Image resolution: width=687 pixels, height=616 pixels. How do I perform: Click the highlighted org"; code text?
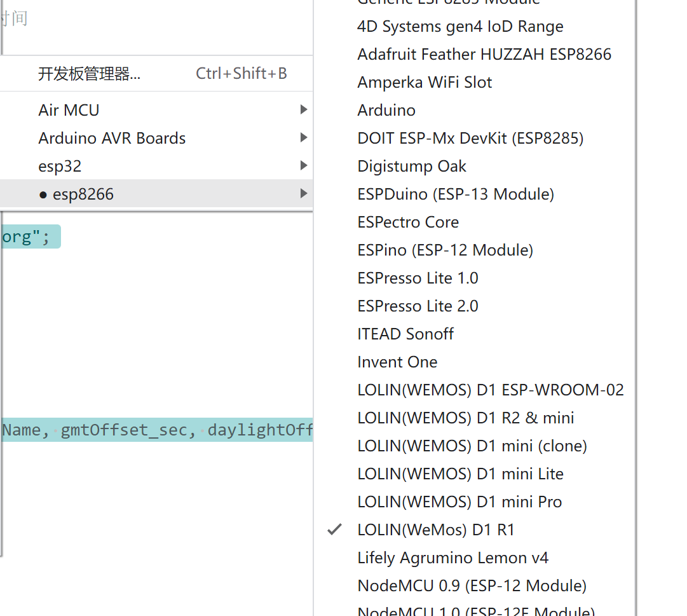tap(25, 236)
